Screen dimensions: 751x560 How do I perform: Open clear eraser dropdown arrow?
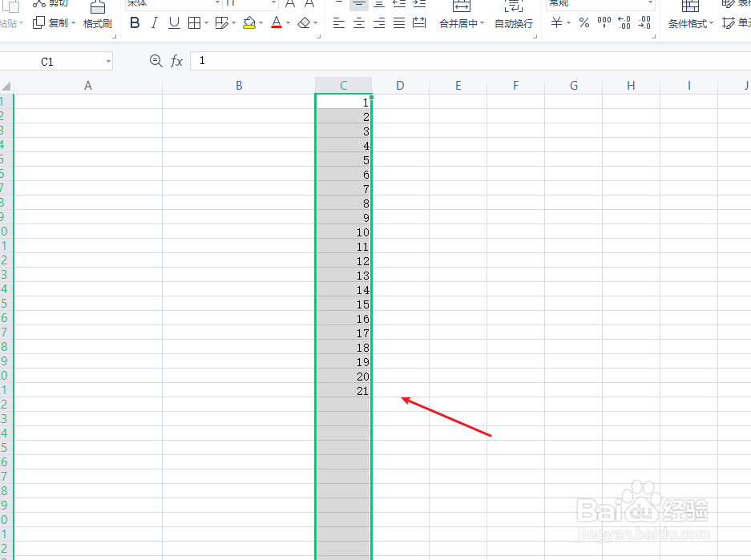coord(316,23)
